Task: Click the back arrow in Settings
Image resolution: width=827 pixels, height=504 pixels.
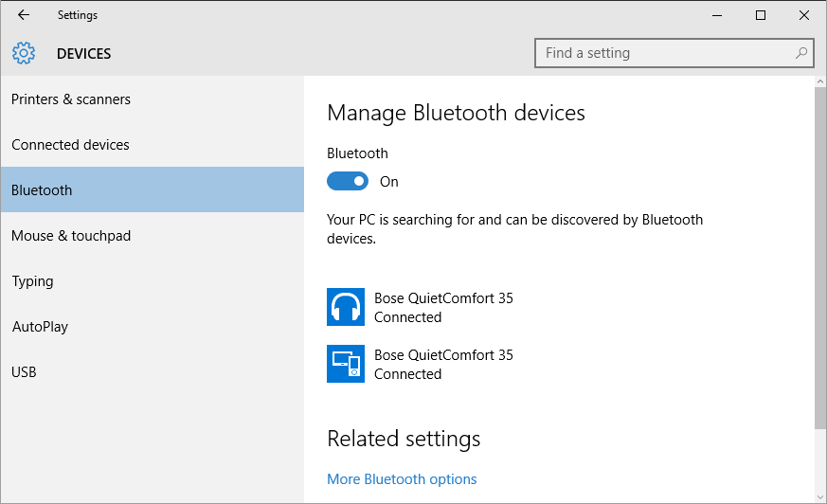Action: click(24, 15)
